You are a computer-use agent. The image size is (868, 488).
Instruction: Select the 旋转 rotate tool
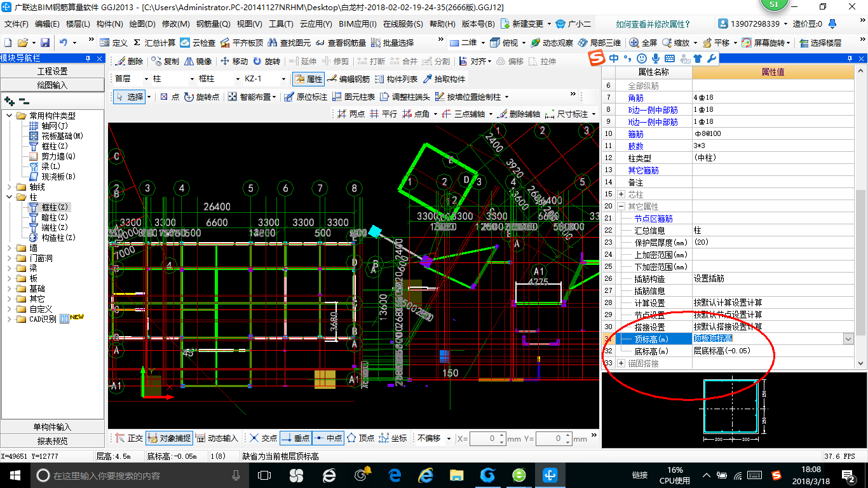click(x=266, y=62)
